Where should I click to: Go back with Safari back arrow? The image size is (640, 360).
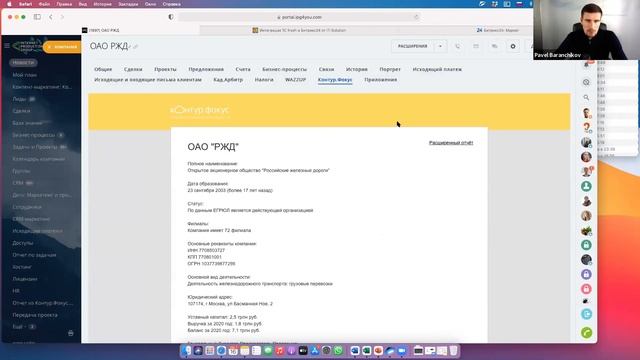pyautogui.click(x=51, y=17)
